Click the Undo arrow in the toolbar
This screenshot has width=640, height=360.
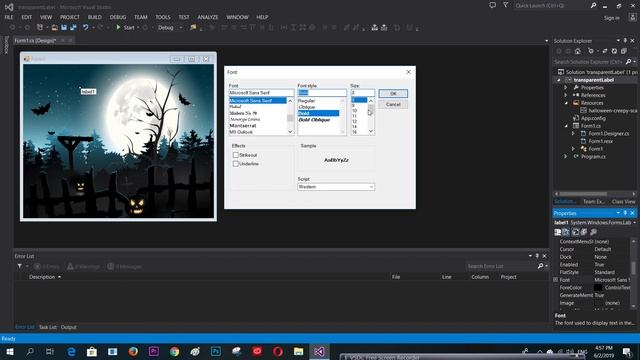(85, 27)
